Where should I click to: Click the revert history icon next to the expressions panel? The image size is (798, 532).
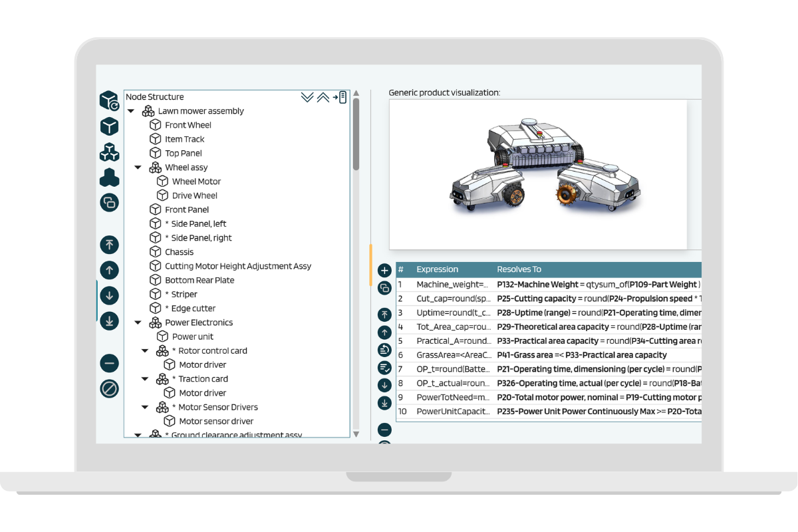tap(384, 350)
